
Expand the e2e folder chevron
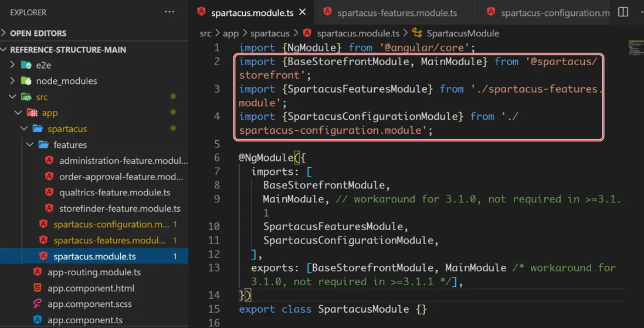coord(12,65)
